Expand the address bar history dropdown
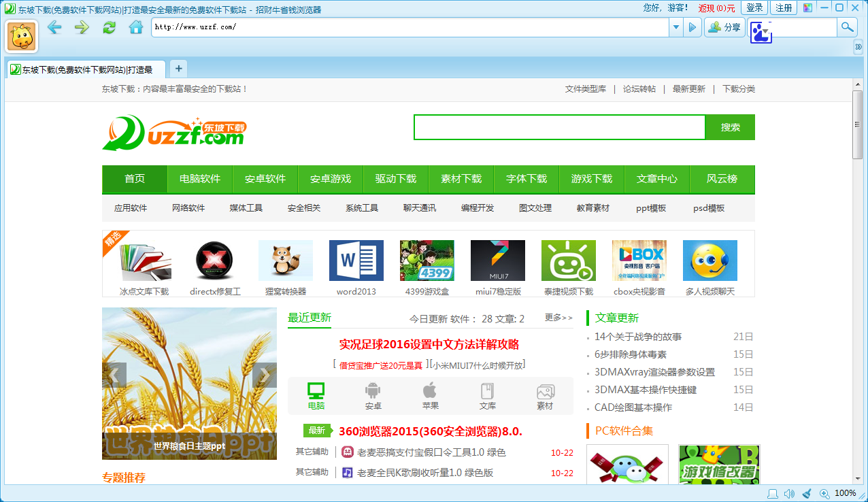 point(675,27)
